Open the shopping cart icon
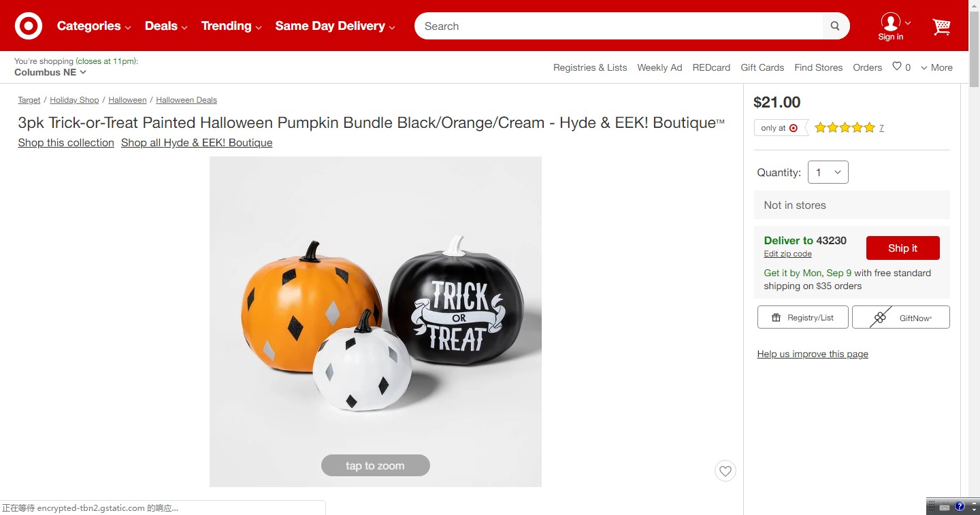980x515 pixels. pyautogui.click(x=941, y=27)
